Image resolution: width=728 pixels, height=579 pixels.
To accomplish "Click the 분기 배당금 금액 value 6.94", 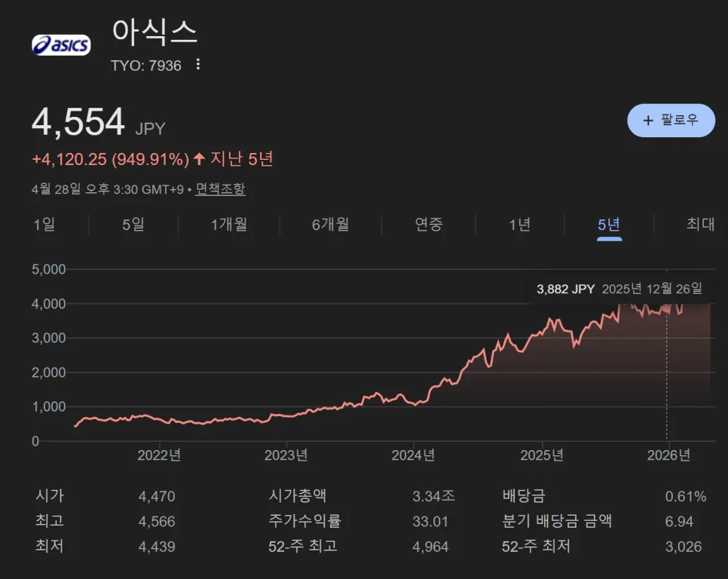I will coord(679,522).
